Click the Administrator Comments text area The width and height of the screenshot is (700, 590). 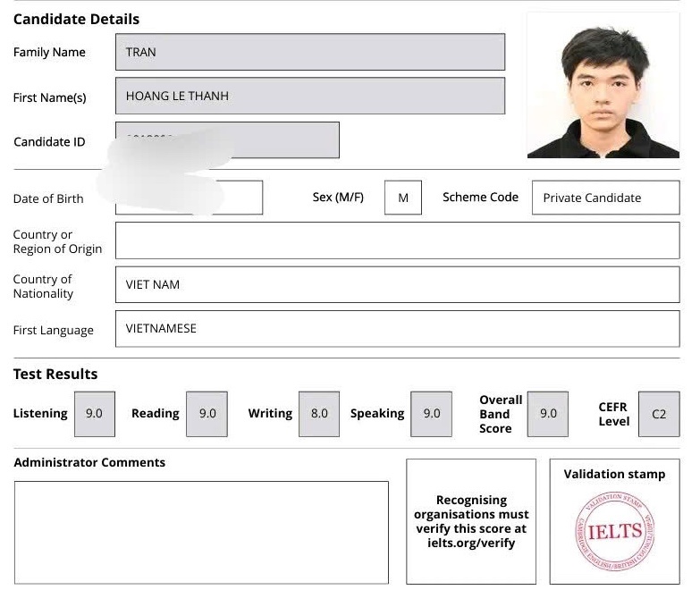tap(201, 532)
